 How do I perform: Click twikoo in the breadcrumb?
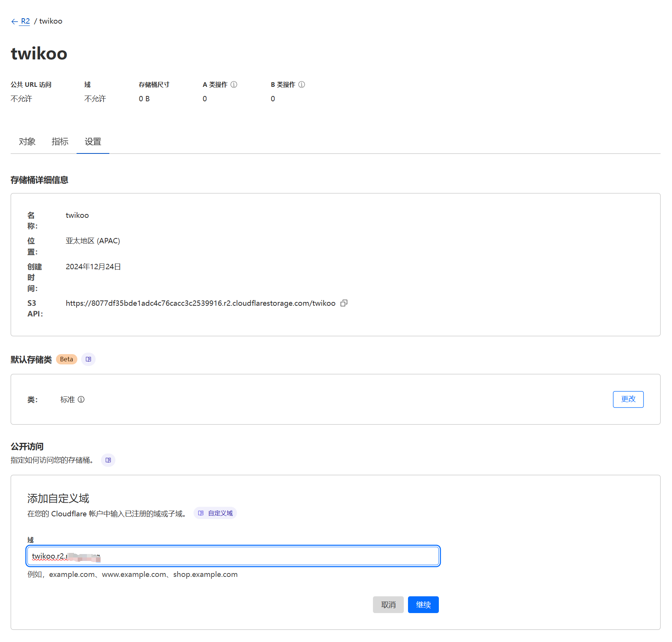pyautogui.click(x=51, y=21)
